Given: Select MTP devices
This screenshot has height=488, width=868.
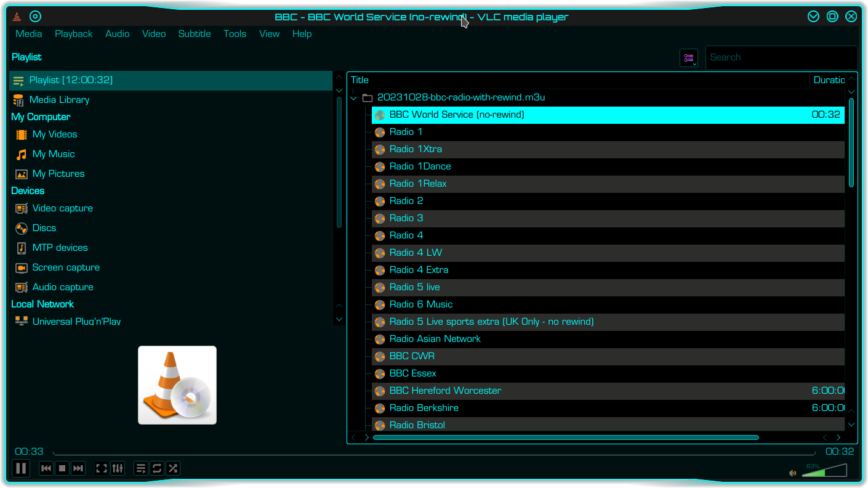Looking at the screenshot, I should 60,248.
